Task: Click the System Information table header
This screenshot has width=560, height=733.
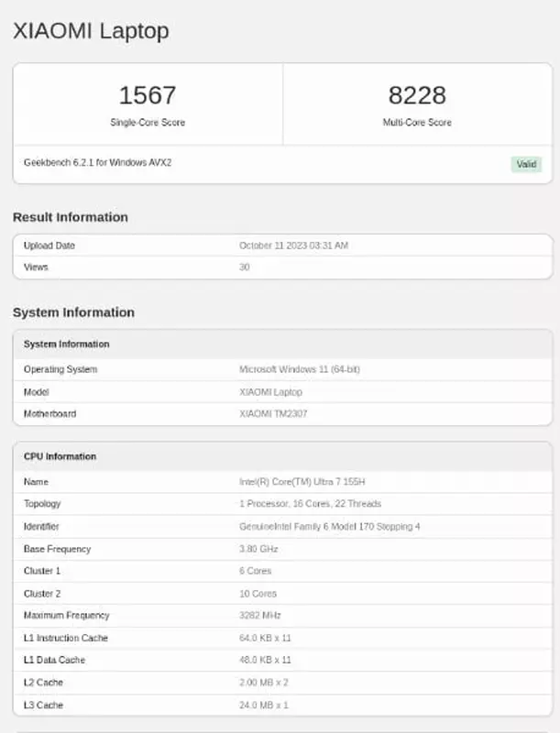Action: [x=66, y=345]
